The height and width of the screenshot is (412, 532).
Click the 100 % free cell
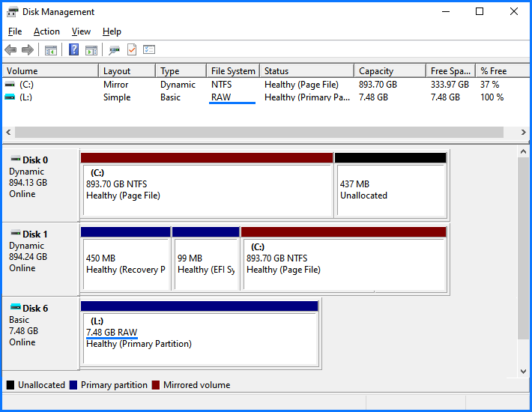[x=492, y=97]
